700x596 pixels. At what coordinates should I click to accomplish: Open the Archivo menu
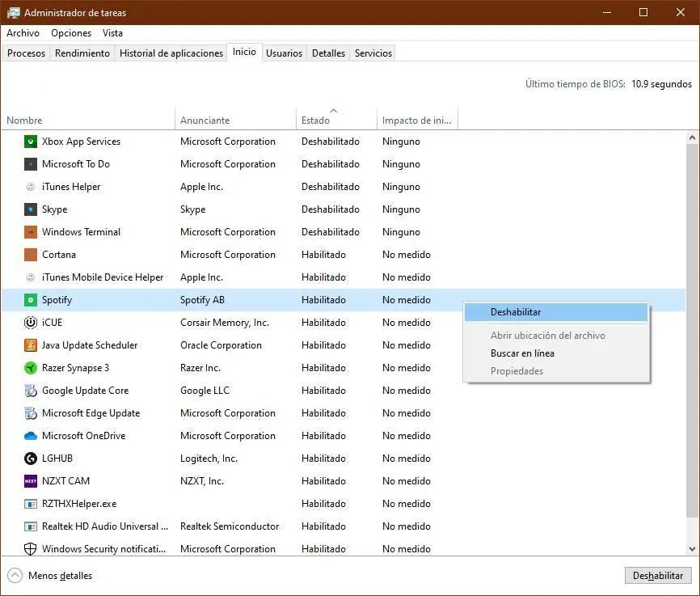point(23,33)
